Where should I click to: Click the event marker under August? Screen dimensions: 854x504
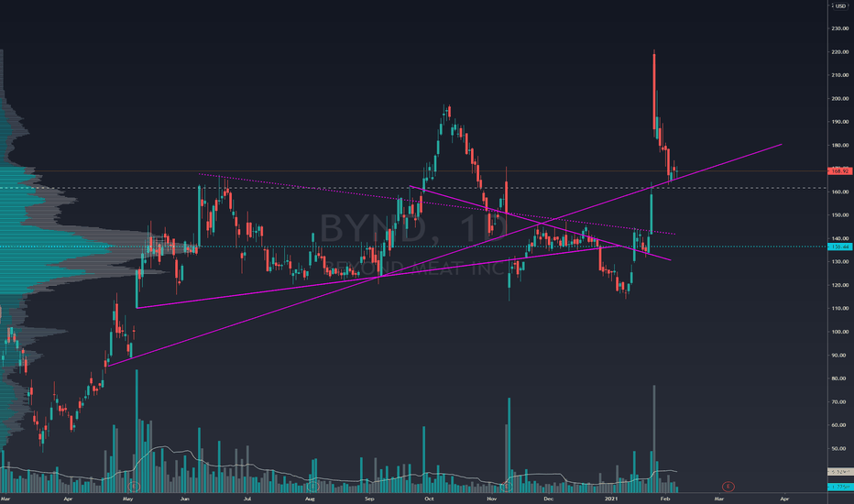(312, 486)
